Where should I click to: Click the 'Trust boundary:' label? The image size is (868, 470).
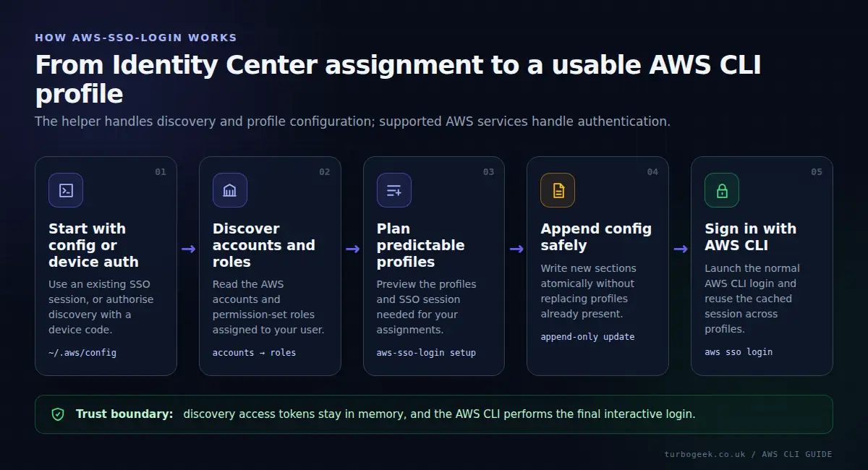[124, 414]
